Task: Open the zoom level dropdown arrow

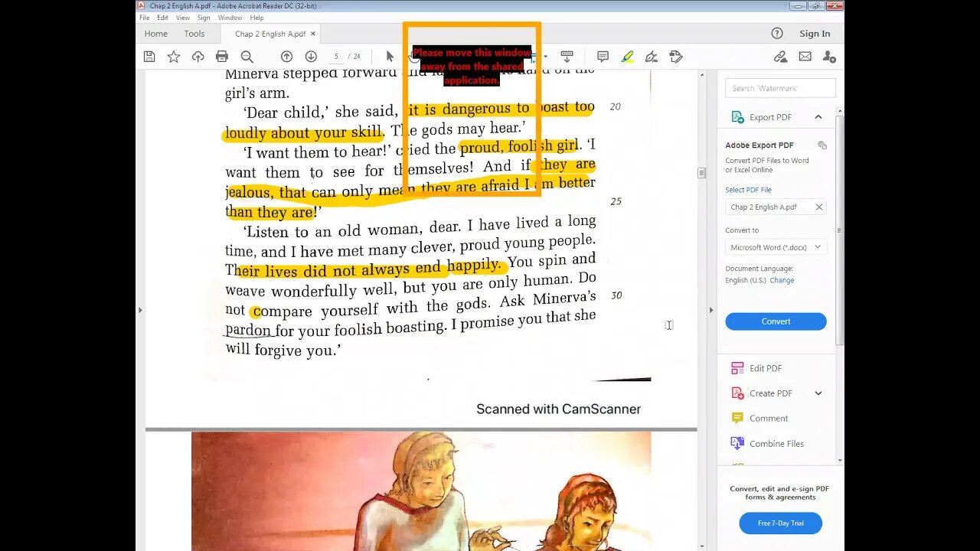Action: [545, 57]
